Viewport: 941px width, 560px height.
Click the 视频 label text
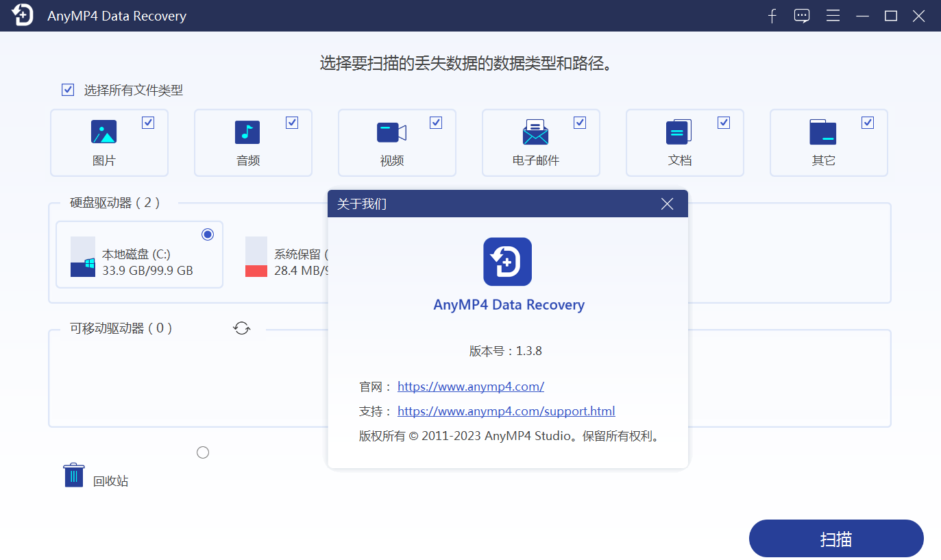[392, 161]
